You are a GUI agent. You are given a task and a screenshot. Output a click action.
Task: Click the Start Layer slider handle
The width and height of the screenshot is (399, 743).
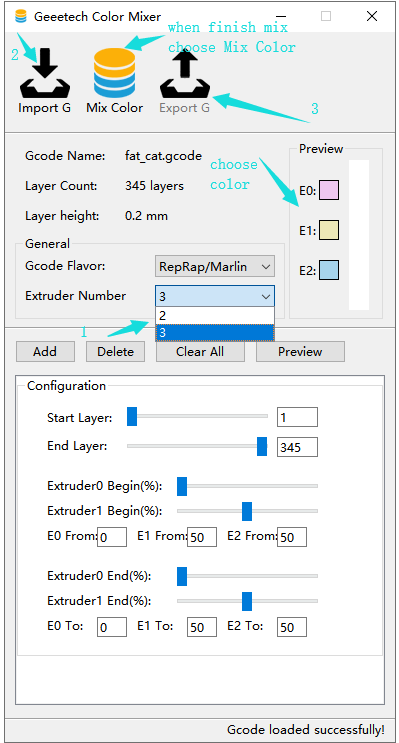[132, 417]
